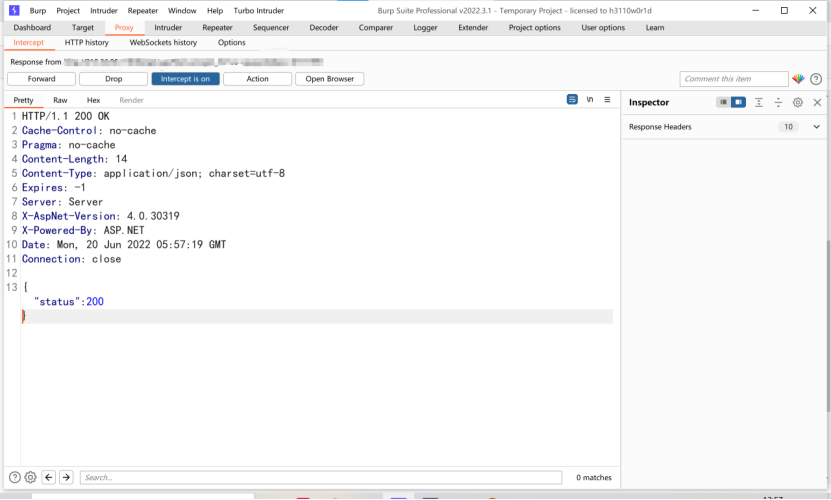Open the WebSockets history sub-tab

[x=163, y=42]
